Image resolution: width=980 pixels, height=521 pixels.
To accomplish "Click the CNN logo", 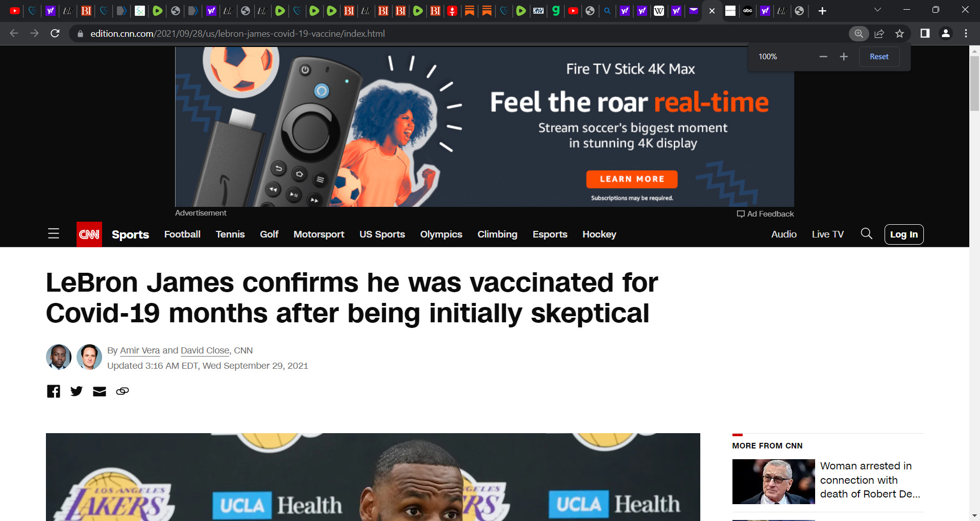I will [x=89, y=234].
